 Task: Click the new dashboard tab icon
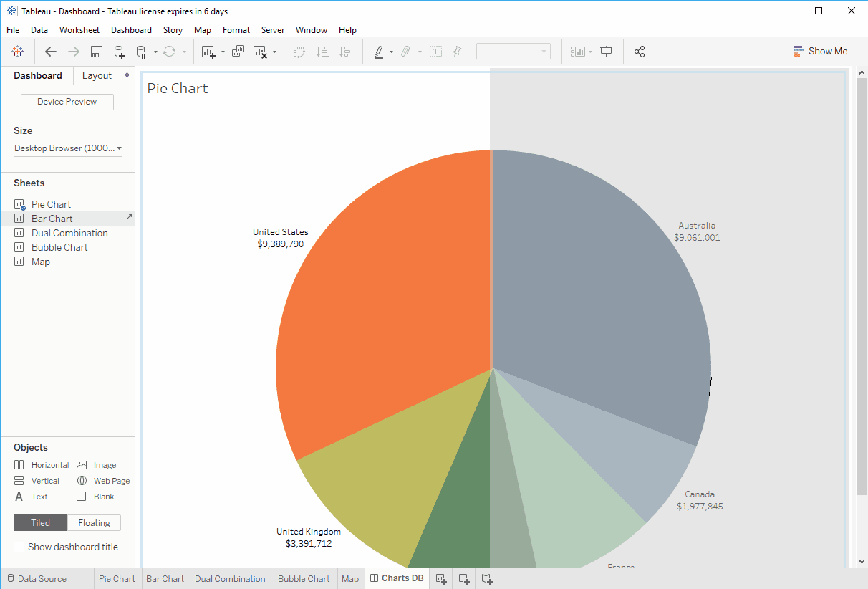click(x=464, y=578)
